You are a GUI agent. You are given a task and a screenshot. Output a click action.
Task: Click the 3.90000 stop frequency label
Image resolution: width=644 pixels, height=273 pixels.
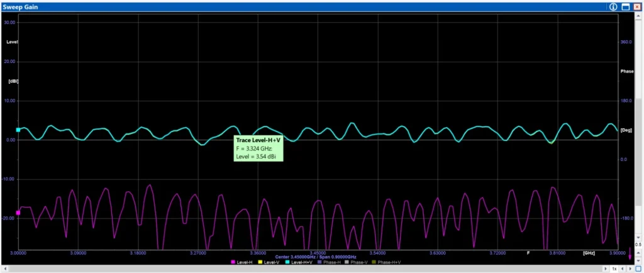pos(618,253)
